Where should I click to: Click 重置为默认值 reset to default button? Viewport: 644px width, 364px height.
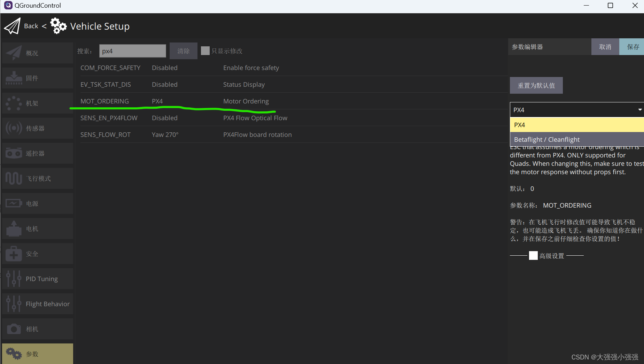click(536, 85)
